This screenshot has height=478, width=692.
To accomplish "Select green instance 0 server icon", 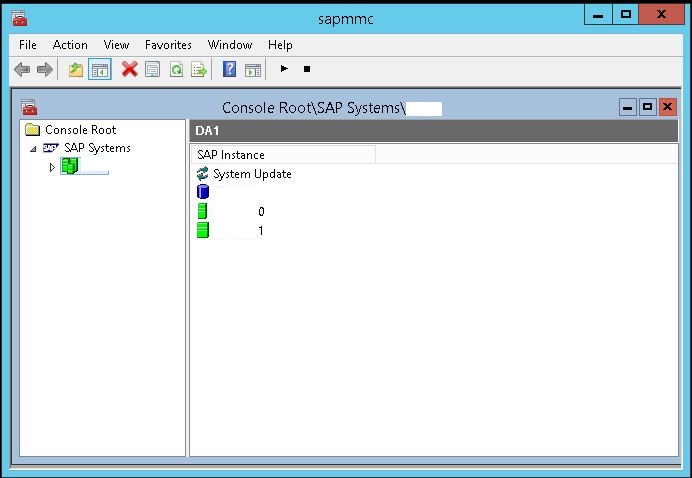I will (x=203, y=211).
